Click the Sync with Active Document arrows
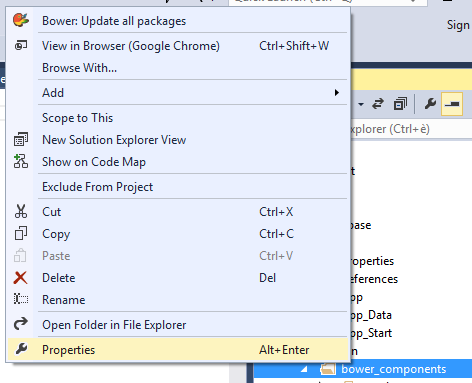The width and height of the screenshot is (472, 383). click(x=378, y=104)
